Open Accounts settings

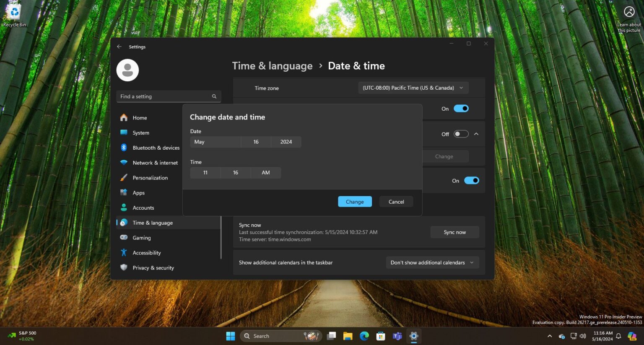[143, 208]
